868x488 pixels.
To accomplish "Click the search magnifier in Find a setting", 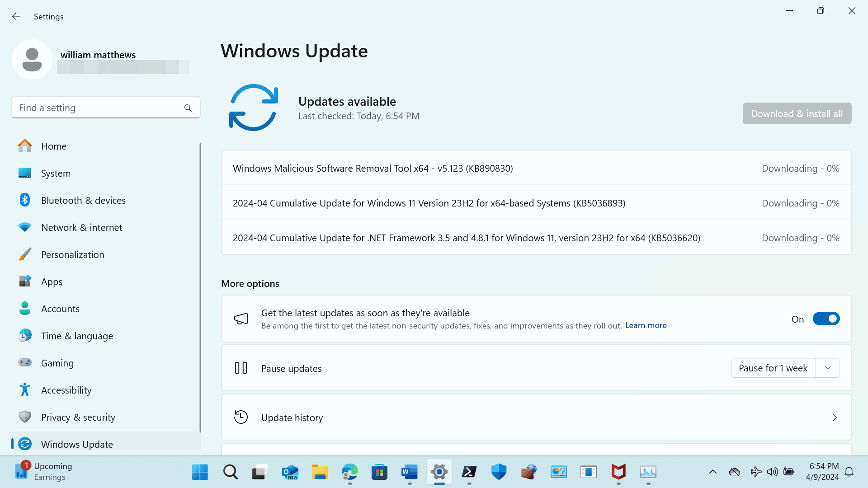I will [188, 108].
